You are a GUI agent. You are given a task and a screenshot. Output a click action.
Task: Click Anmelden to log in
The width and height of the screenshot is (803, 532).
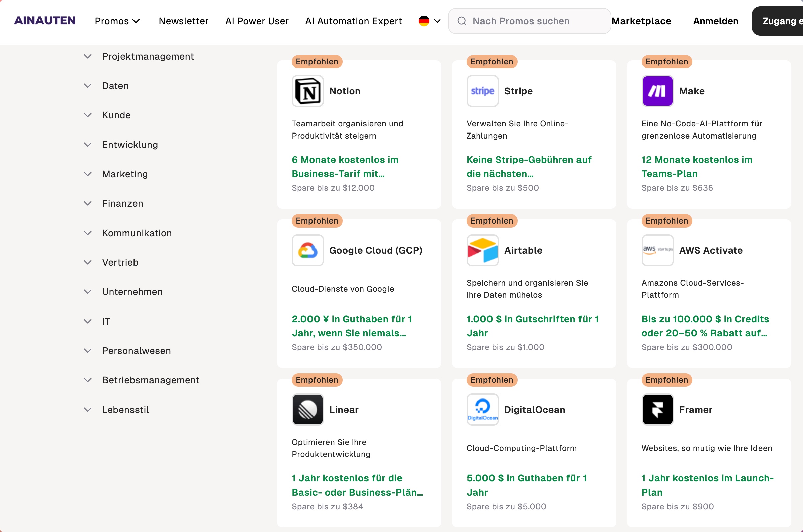point(715,21)
